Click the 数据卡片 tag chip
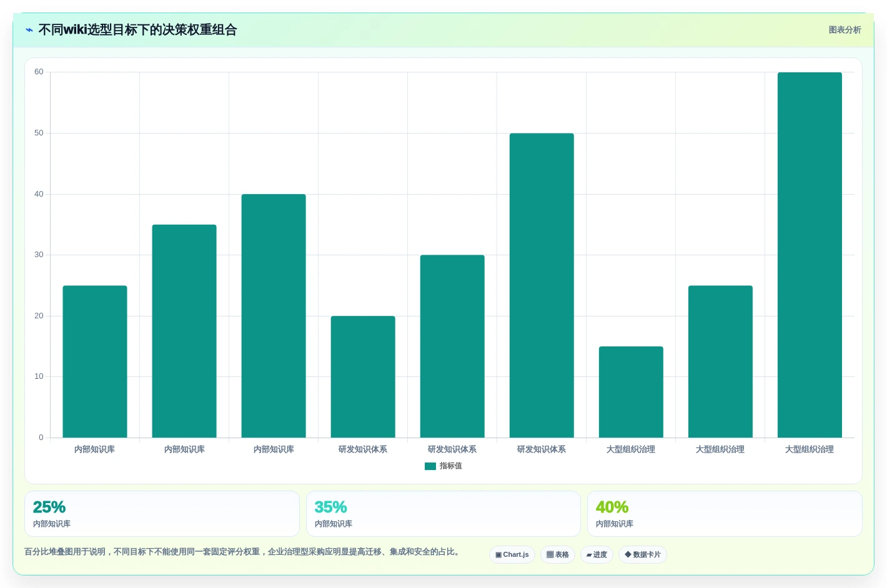Viewport: 887px width, 588px height. point(643,554)
